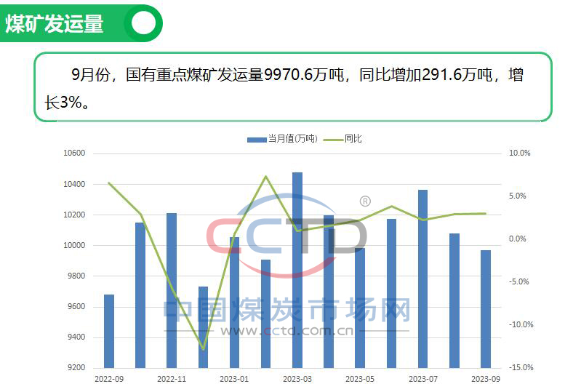Click the white circle in the green header
The image size is (573, 392).
(143, 23)
